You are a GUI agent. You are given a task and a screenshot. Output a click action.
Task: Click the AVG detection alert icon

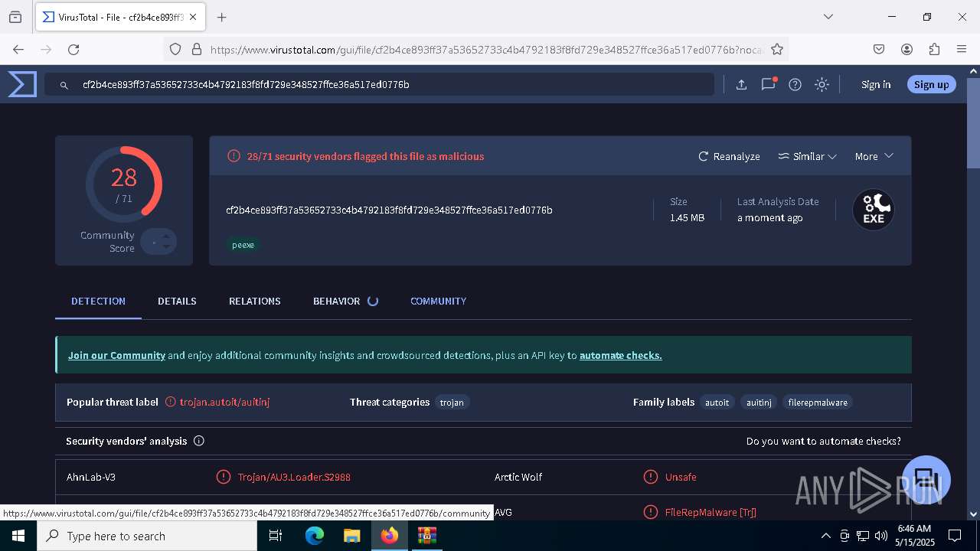651,512
